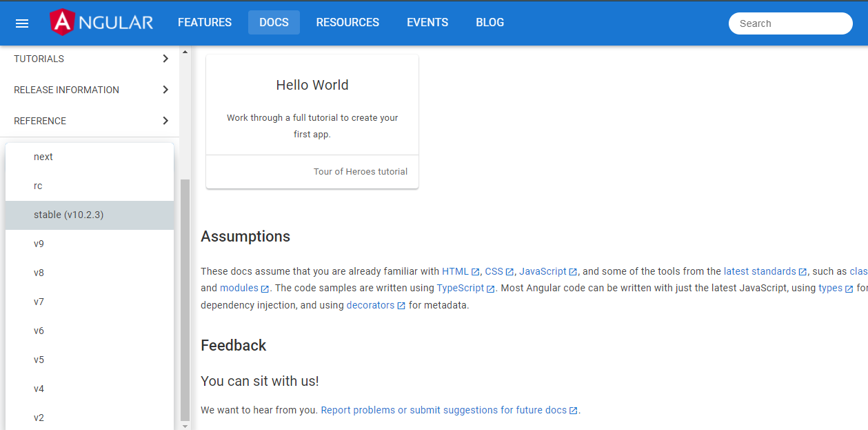Viewport: 868px width, 430px height.
Task: Click external-link icon beside latest standards
Action: (x=803, y=272)
